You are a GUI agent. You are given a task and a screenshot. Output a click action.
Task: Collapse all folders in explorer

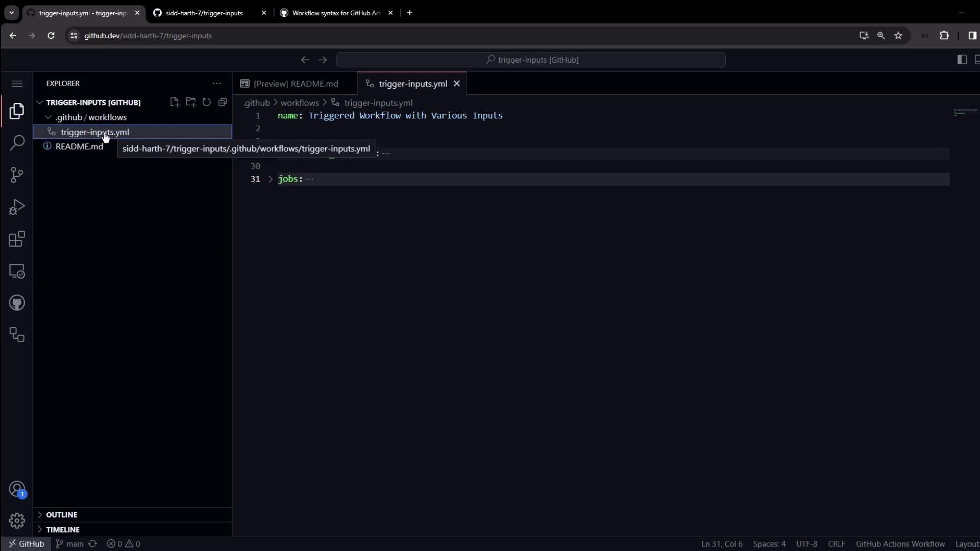point(223,102)
